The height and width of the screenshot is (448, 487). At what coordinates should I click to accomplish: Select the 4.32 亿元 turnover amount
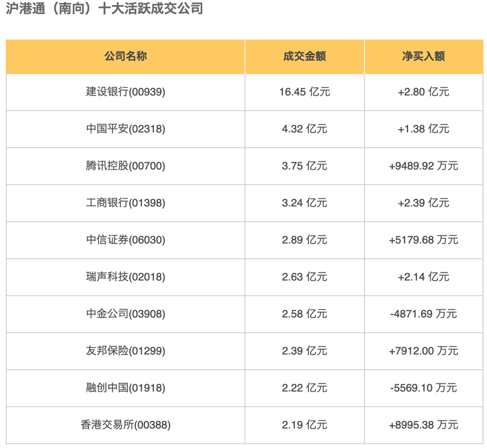tap(304, 129)
